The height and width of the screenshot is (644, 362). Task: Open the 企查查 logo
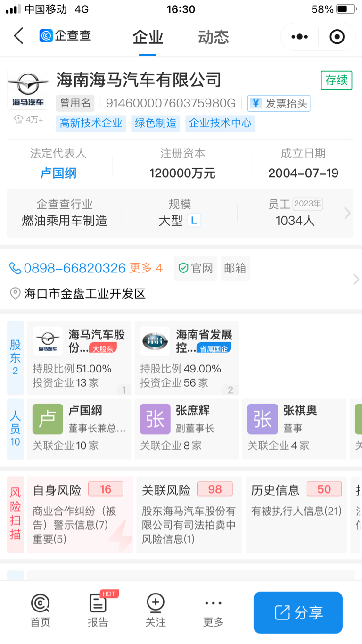tap(65, 36)
